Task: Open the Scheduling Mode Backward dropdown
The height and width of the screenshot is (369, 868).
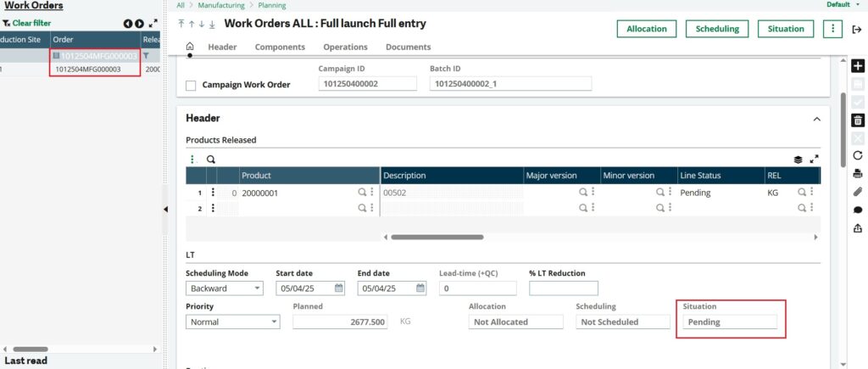Action: [224, 288]
